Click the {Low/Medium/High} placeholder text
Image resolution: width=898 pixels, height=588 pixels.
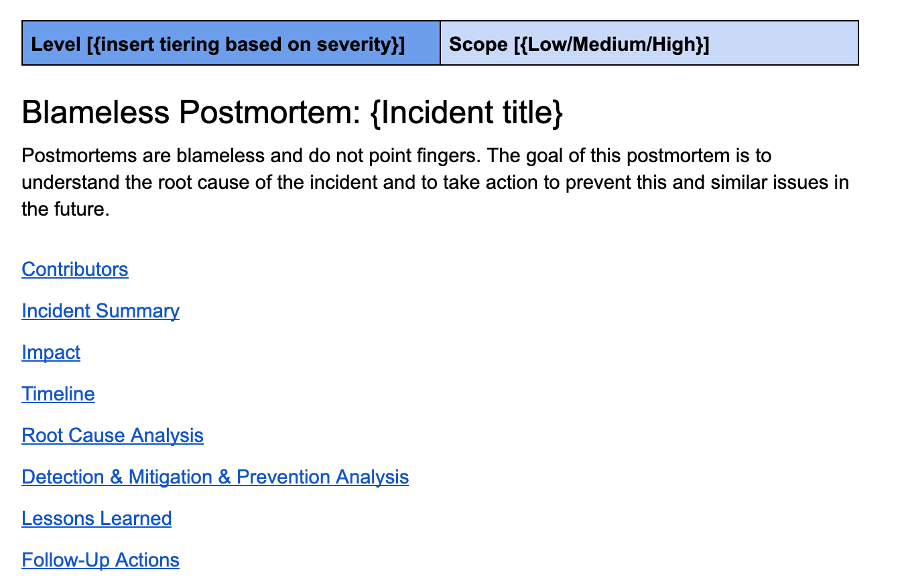(x=611, y=45)
